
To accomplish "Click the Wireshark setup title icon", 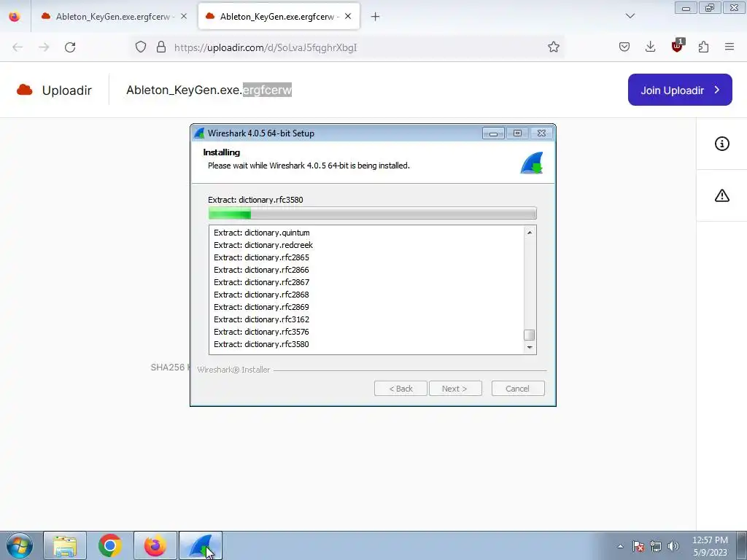I will (x=199, y=133).
